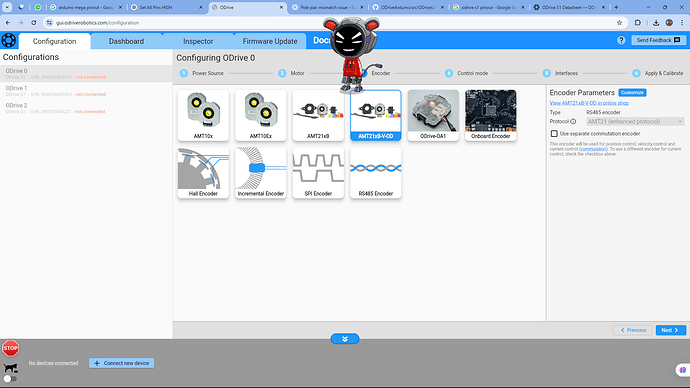Toggle the switch below the dog icon

(10, 379)
